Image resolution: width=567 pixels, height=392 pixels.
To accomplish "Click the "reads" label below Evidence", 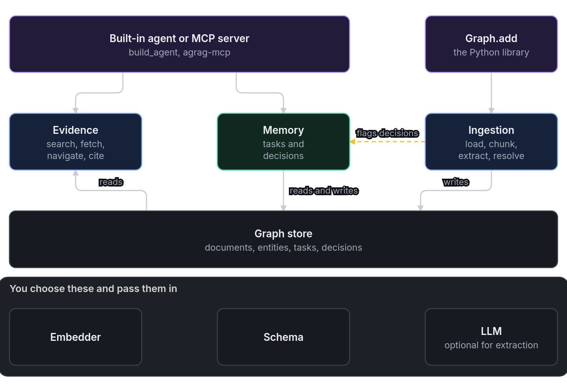I will tap(111, 182).
